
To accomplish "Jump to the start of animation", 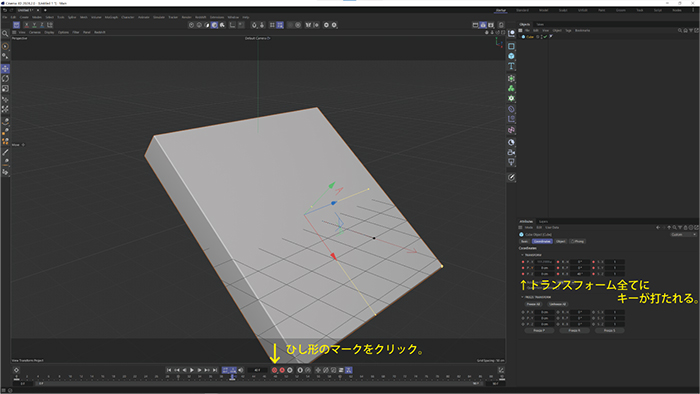I will (169, 370).
